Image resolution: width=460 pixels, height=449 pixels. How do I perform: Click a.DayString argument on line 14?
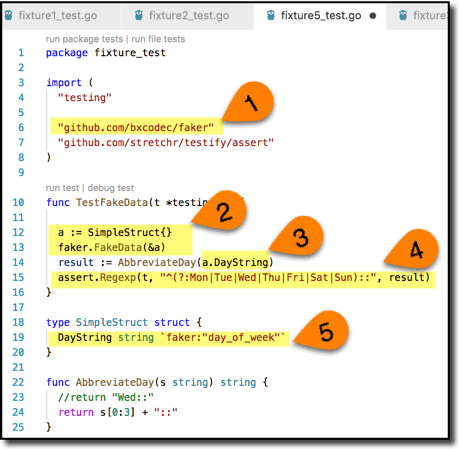(235, 262)
